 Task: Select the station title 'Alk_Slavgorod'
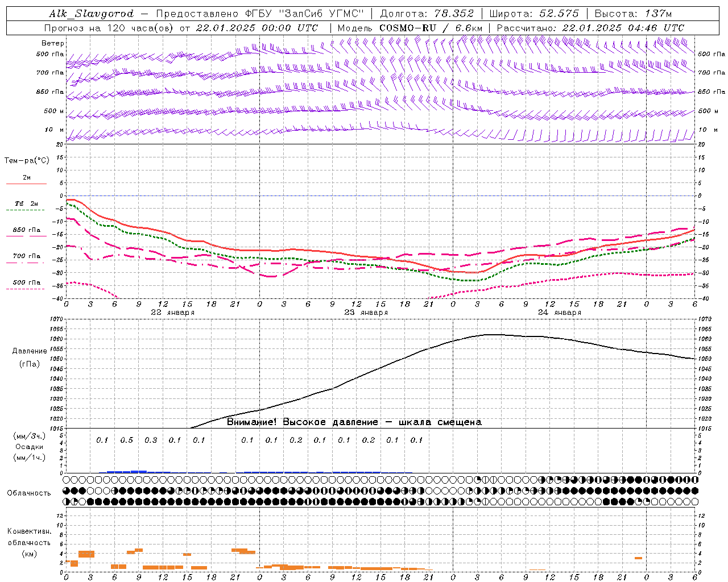(x=91, y=14)
